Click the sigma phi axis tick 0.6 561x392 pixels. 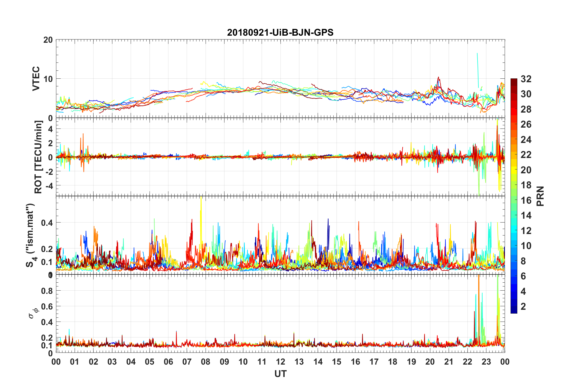pyautogui.click(x=47, y=306)
